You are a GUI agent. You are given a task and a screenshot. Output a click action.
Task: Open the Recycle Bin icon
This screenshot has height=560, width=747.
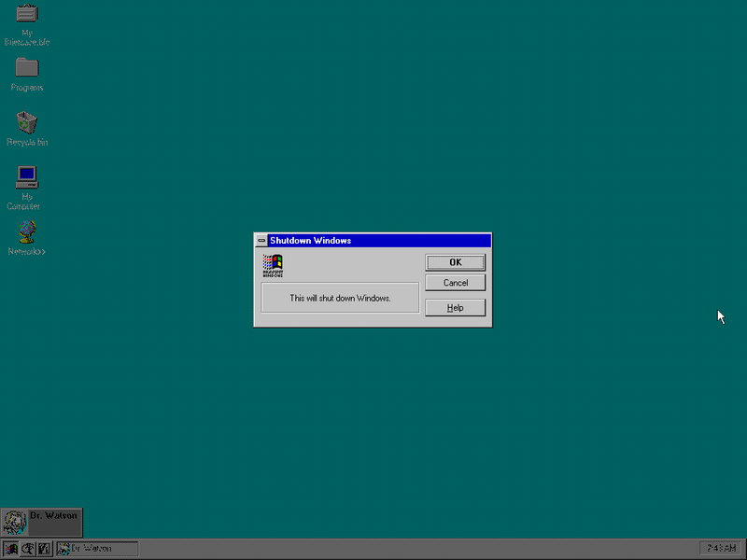pyautogui.click(x=27, y=122)
